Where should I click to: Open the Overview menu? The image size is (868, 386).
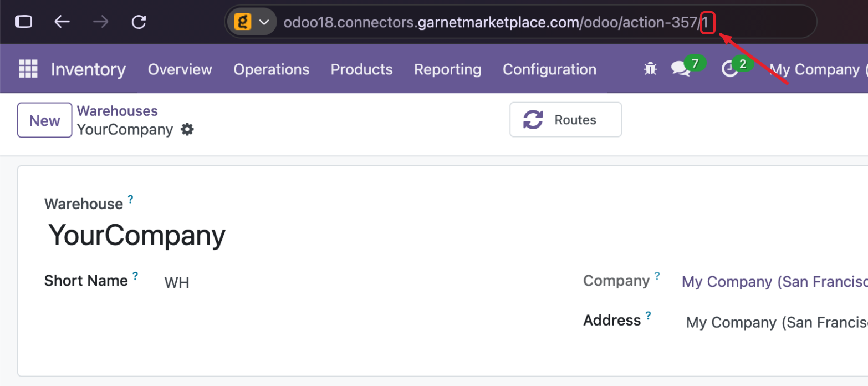(180, 69)
